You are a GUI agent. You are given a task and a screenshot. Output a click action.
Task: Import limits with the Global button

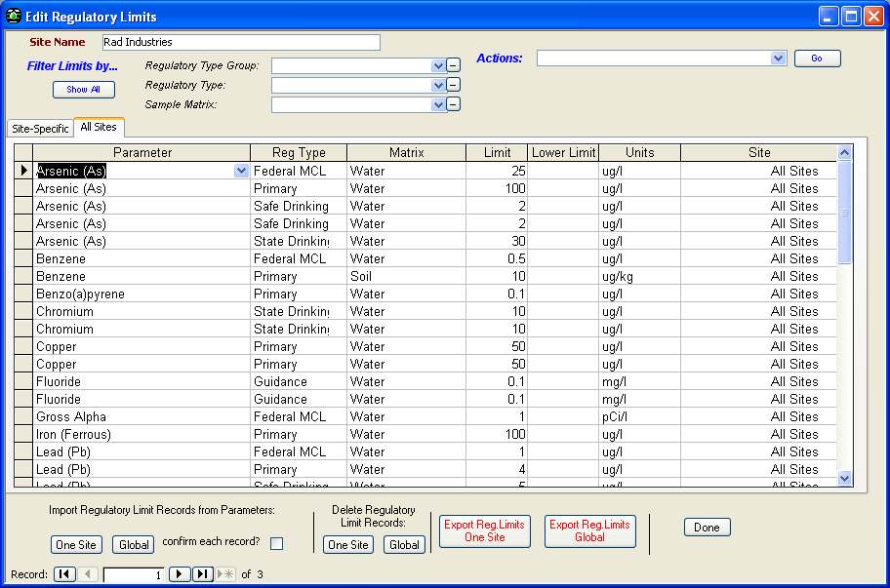coord(134,545)
